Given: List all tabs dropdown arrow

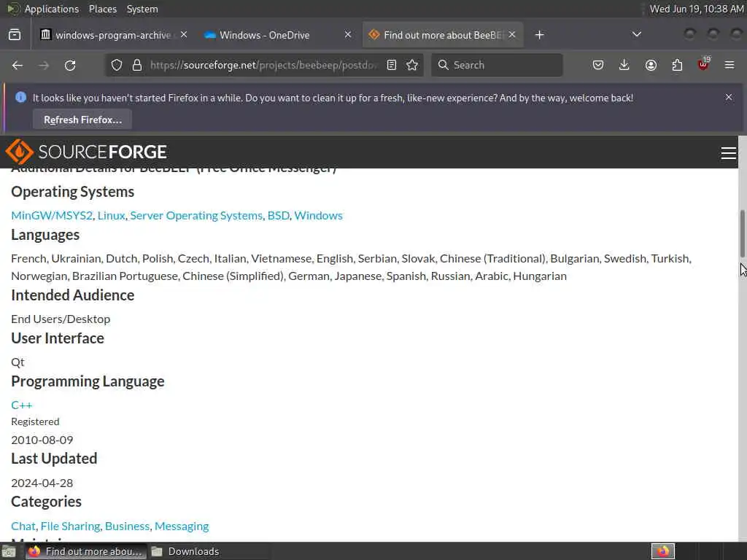Looking at the screenshot, I should pos(636,34).
